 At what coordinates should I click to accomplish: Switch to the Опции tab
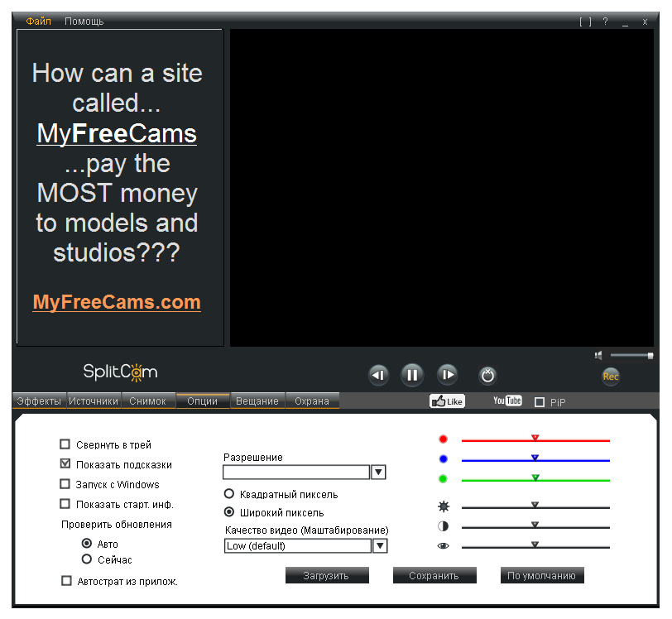[x=203, y=401]
